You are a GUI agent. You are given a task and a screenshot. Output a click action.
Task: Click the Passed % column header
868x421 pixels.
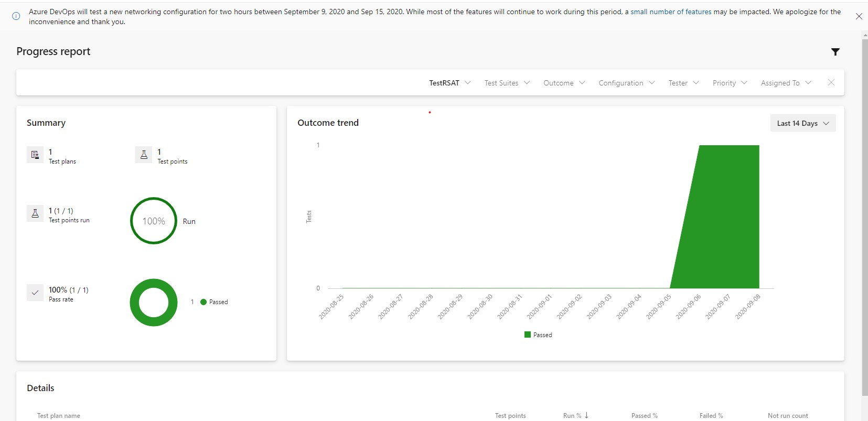pos(644,416)
